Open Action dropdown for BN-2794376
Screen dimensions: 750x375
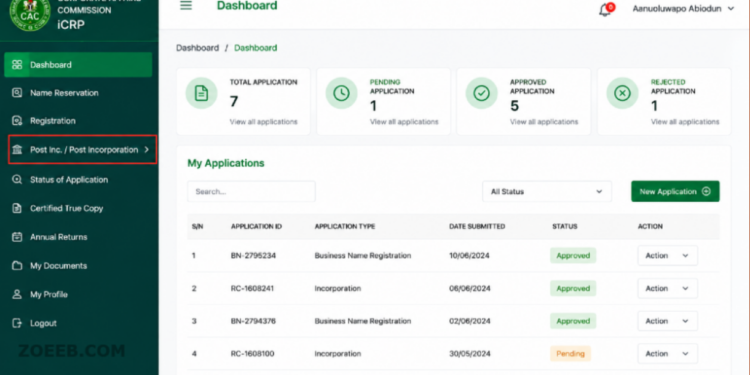[667, 321]
